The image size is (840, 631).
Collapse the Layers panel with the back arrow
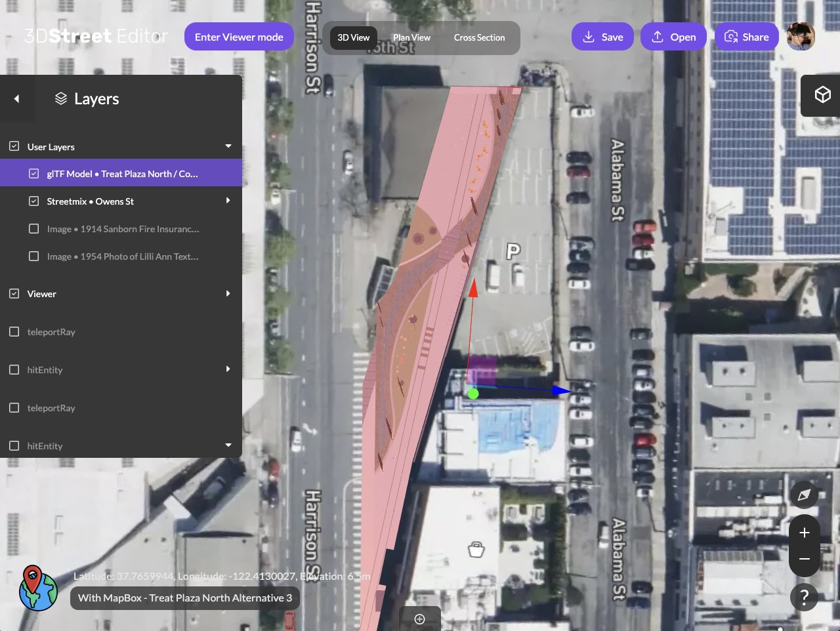tap(16, 98)
